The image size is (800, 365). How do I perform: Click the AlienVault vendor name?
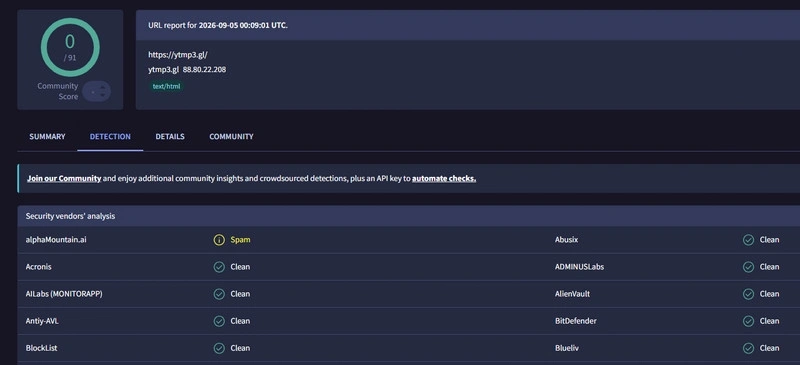click(x=572, y=294)
